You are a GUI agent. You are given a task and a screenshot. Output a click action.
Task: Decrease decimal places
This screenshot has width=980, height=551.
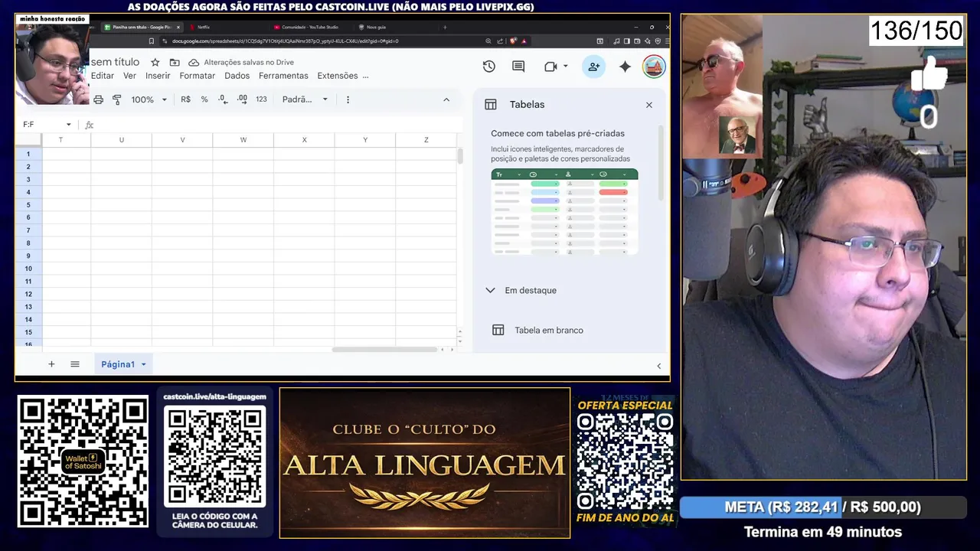point(223,99)
